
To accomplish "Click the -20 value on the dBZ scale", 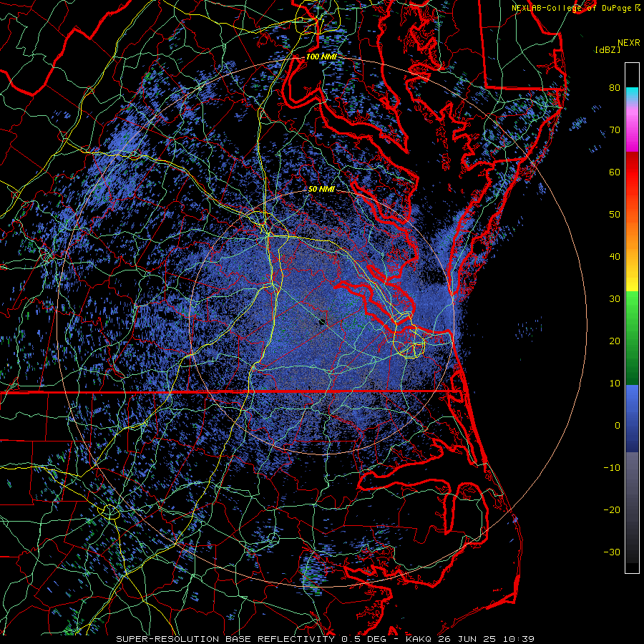I will [x=612, y=510].
